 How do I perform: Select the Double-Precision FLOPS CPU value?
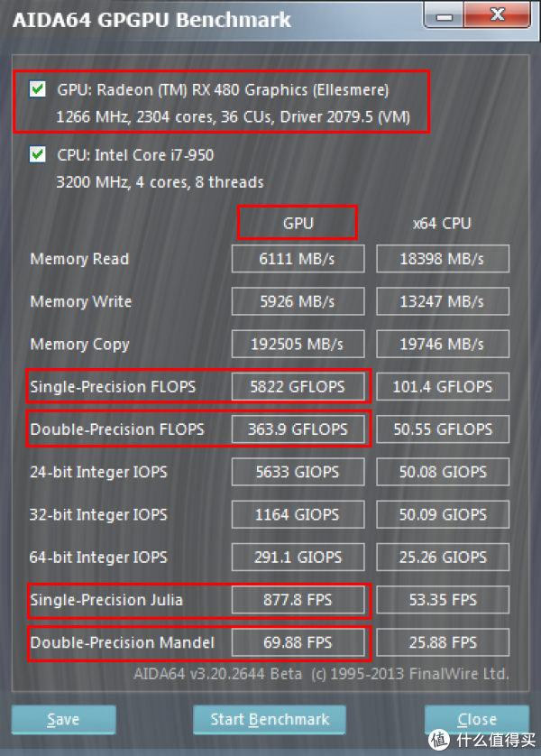pos(442,429)
